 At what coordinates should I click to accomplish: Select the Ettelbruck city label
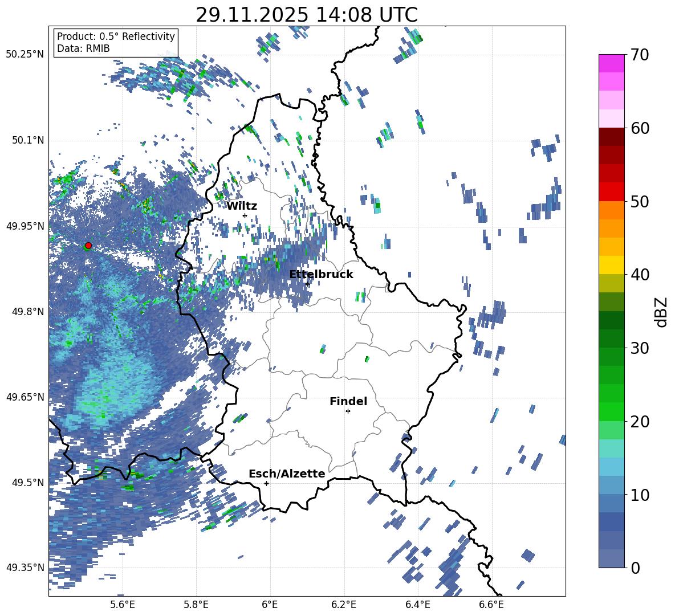pos(321,275)
